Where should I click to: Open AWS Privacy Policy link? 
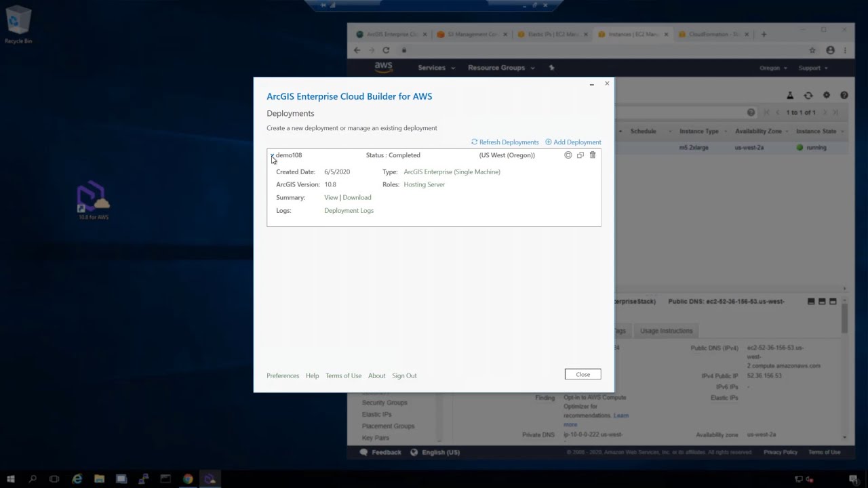[x=781, y=452]
